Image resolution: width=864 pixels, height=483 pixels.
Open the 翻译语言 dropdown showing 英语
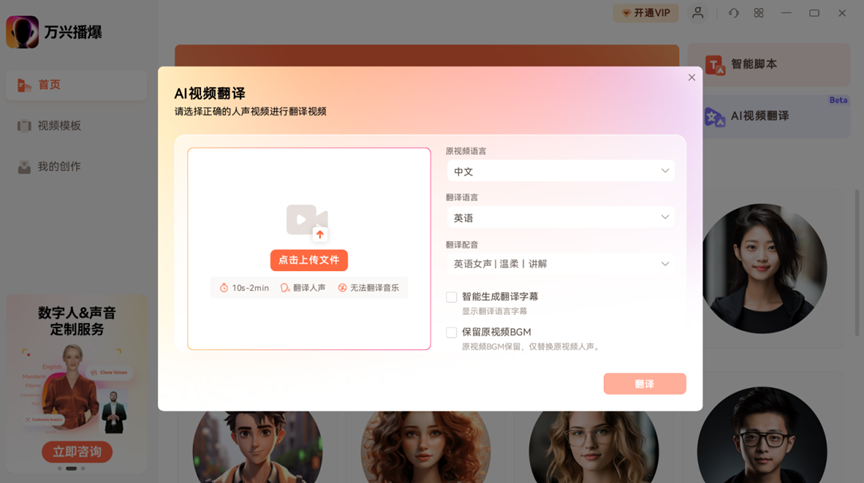560,218
